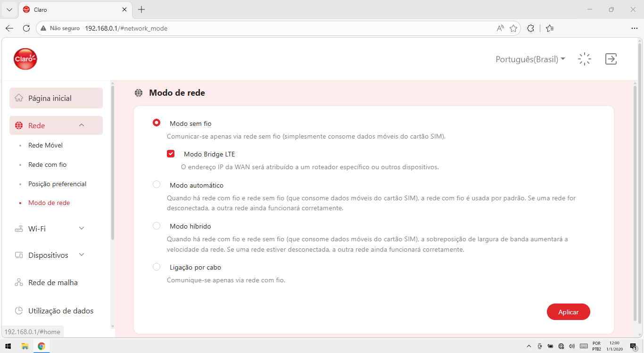644x353 pixels.
Task: Click the Claro logo icon
Action: [x=25, y=59]
